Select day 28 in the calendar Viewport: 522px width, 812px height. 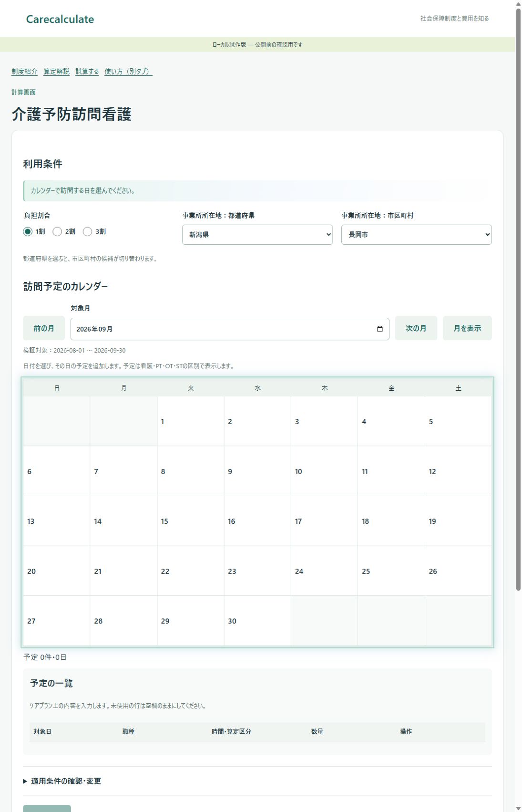(x=123, y=621)
